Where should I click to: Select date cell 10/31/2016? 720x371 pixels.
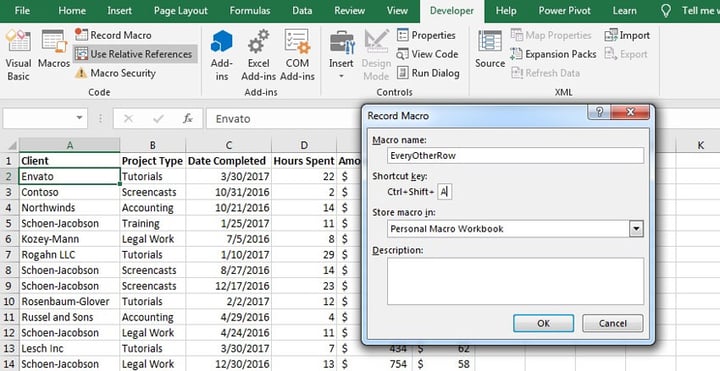tap(229, 192)
